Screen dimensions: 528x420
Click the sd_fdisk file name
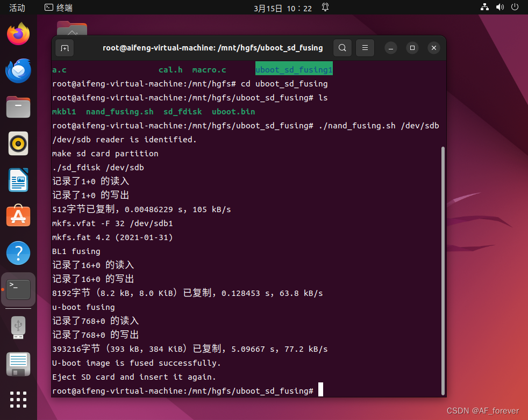click(x=182, y=112)
